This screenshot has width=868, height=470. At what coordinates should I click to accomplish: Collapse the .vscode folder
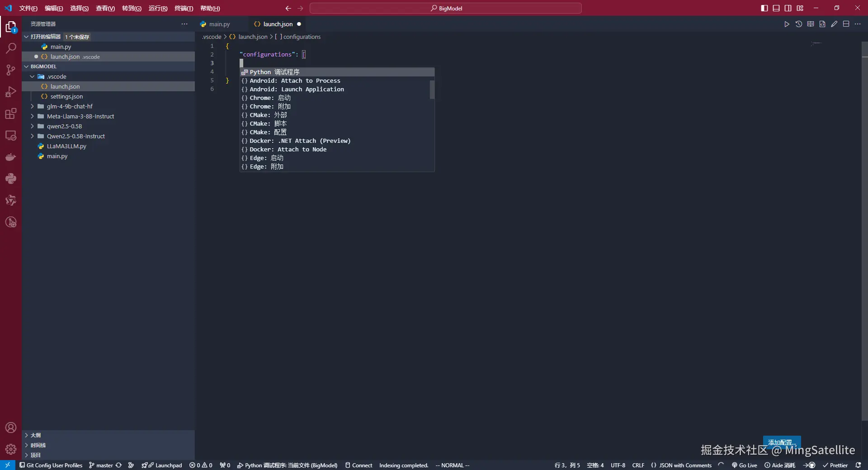[32, 76]
